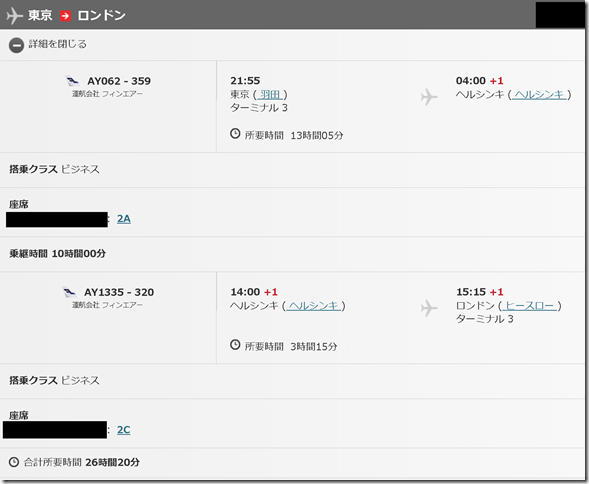Open the ヘルシンキ departure link at 14:00
Viewport: 589px width, 484px height.
pyautogui.click(x=314, y=306)
